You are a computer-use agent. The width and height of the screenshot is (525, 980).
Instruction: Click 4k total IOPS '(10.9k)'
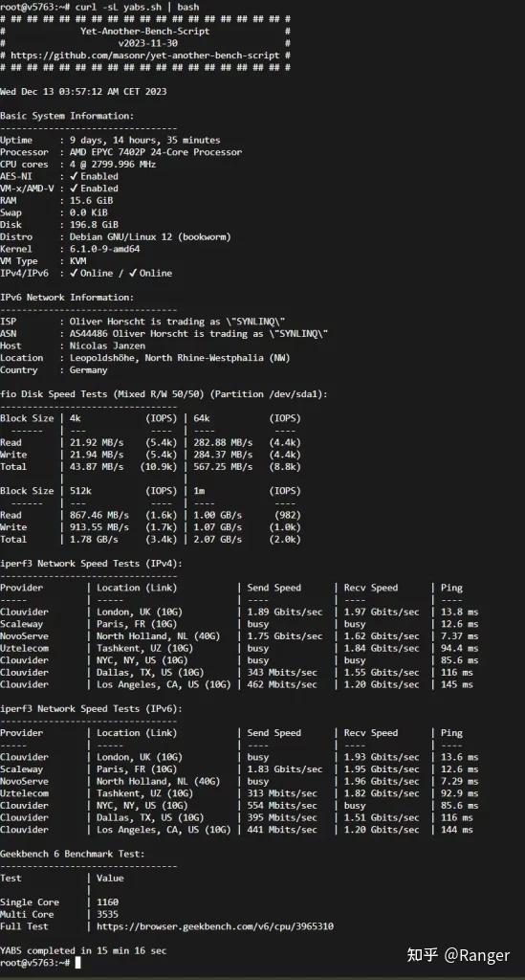pos(161,467)
